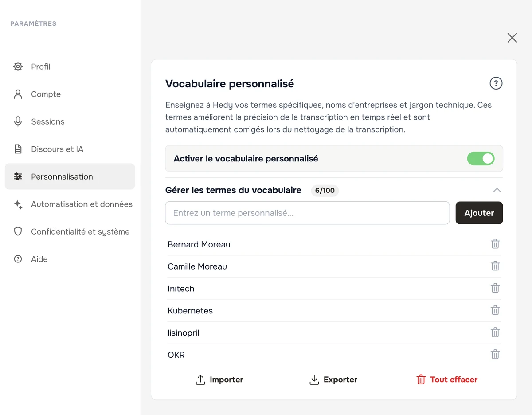
Task: Open the Profil settings section
Action: click(x=70, y=67)
